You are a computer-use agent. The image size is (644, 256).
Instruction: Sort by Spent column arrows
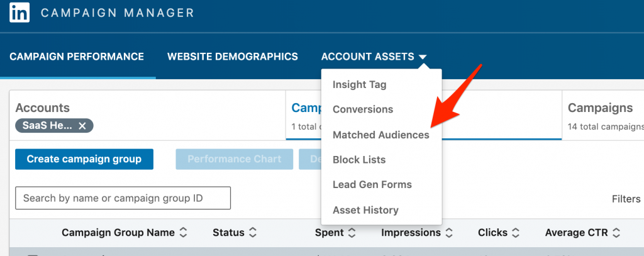(352, 233)
